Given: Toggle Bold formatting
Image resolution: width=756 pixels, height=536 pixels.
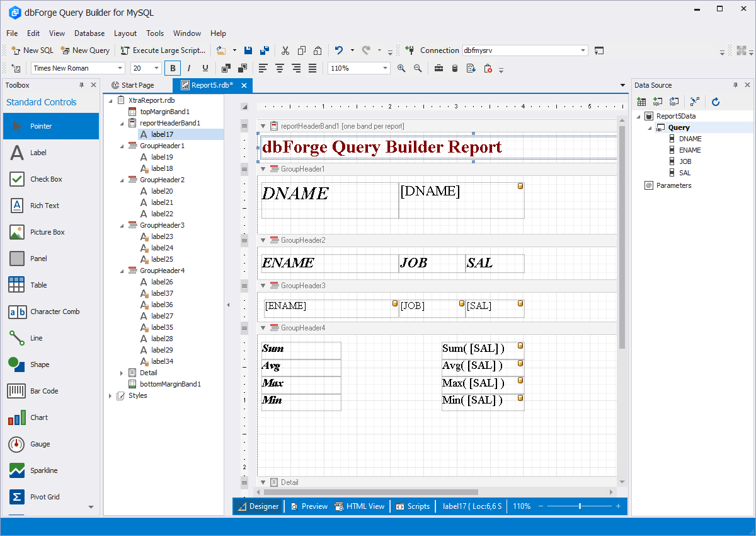Looking at the screenshot, I should click(173, 68).
